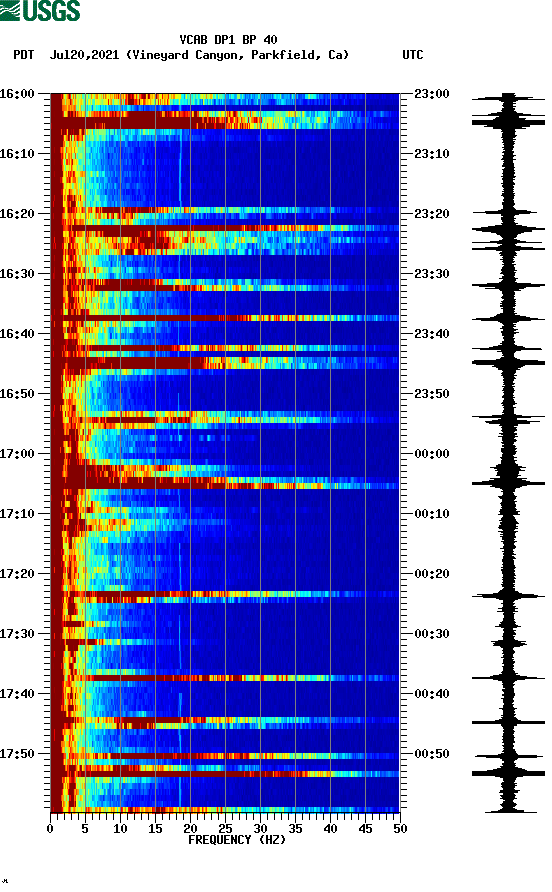Click the 23:00 UTC time label
This screenshot has height=892, width=552.
click(432, 94)
